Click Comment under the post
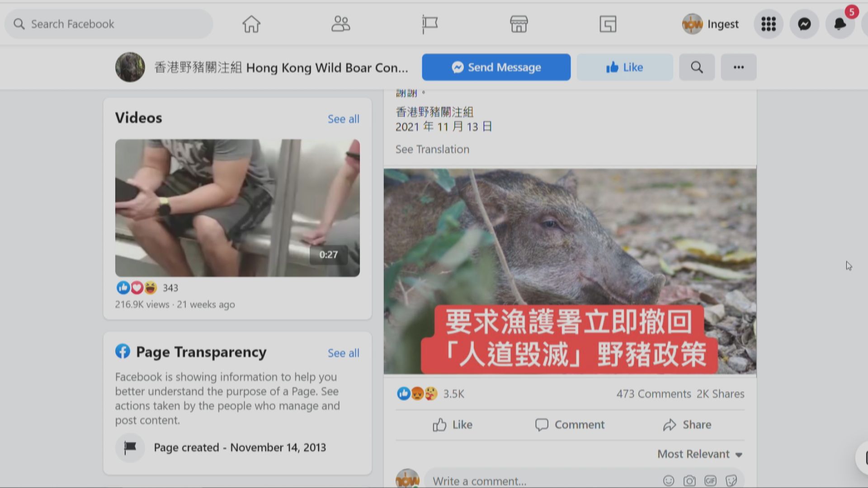 coord(570,425)
